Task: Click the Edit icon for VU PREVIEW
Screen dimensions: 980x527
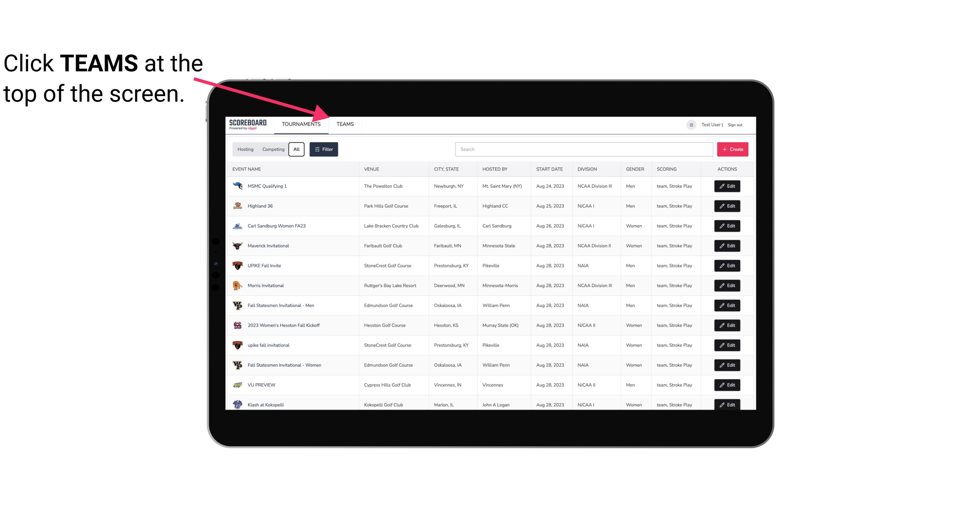Action: click(728, 384)
